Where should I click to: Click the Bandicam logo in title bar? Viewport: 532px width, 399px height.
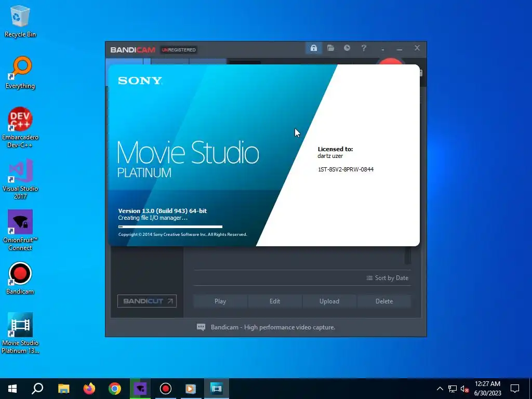click(x=132, y=50)
